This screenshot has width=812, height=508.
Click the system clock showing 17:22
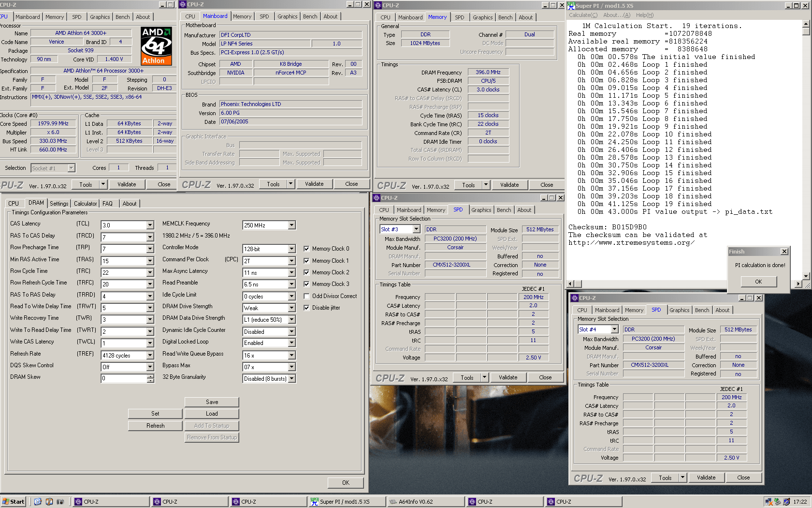[800, 502]
